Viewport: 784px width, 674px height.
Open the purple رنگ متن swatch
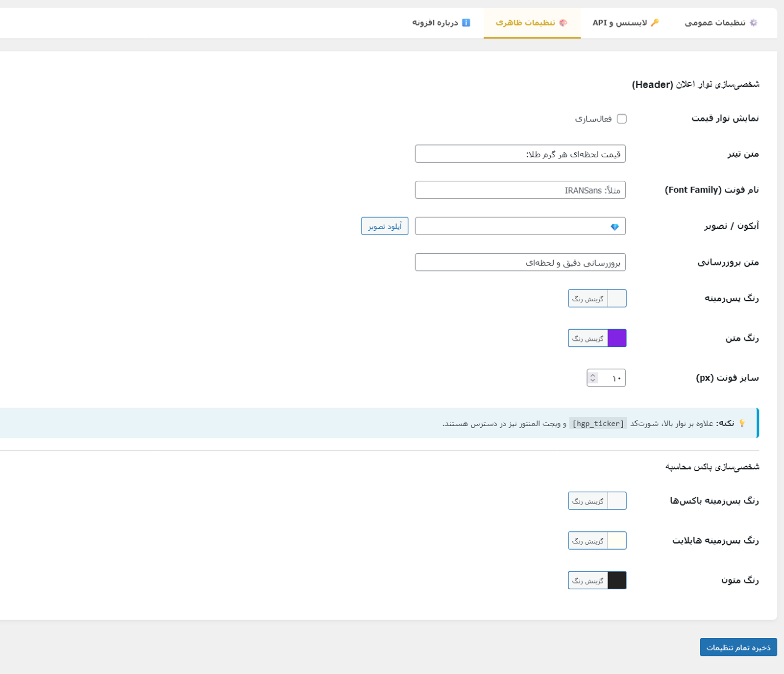coord(617,338)
